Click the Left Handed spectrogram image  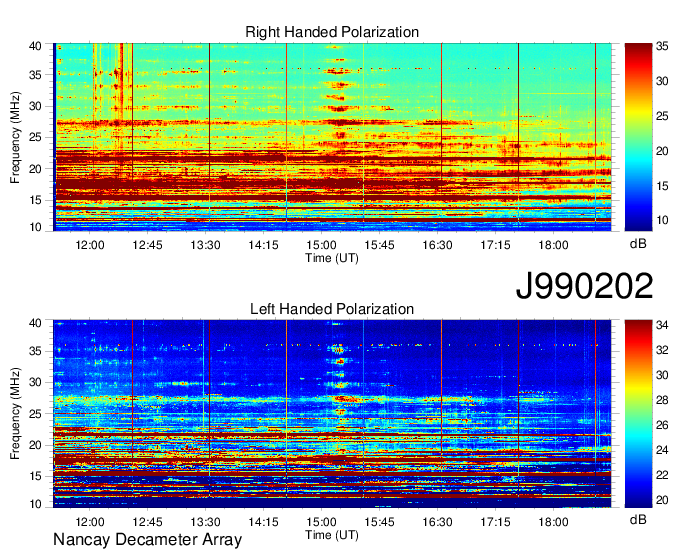(x=332, y=414)
